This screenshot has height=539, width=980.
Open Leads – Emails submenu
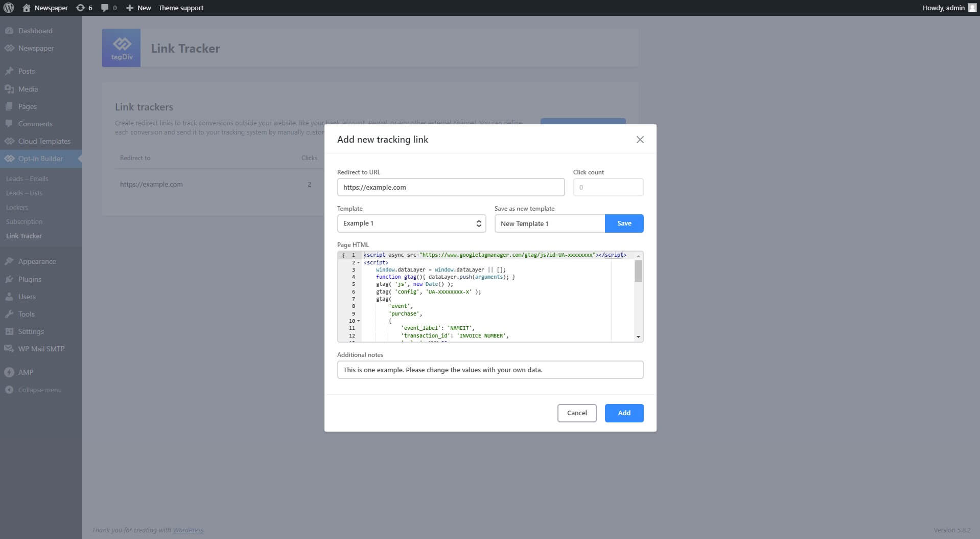[27, 178]
